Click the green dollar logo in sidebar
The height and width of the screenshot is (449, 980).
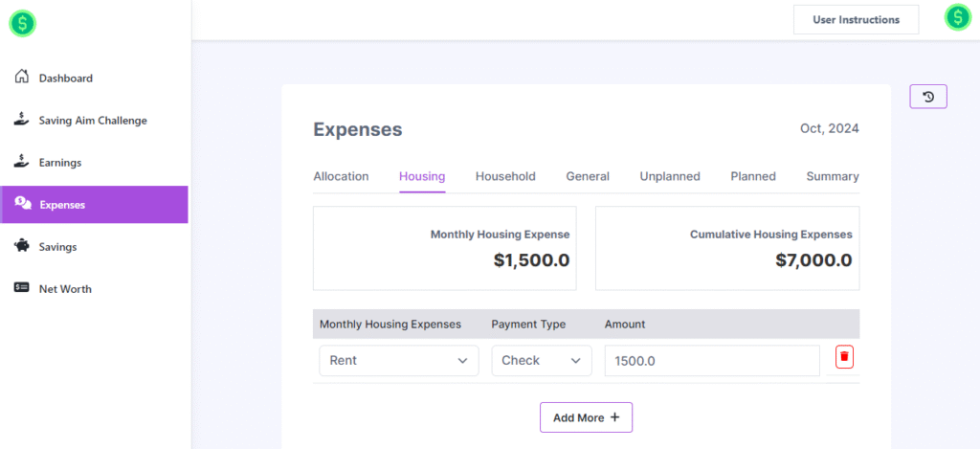[22, 23]
